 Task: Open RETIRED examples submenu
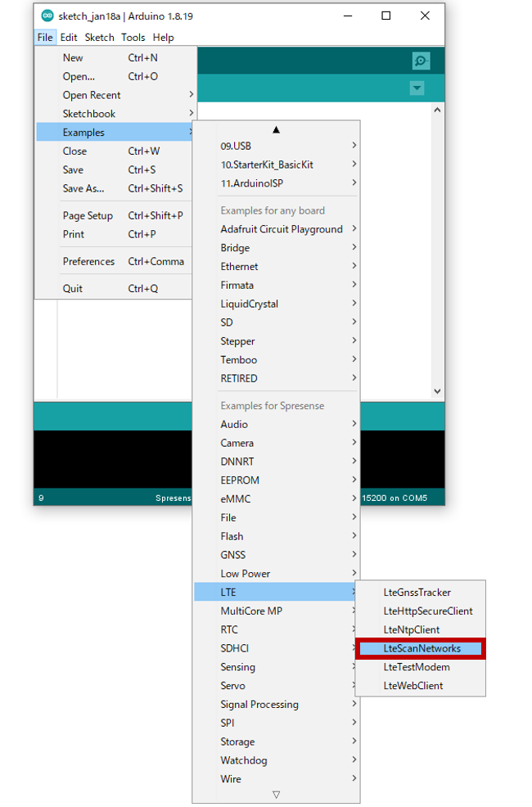click(277, 378)
